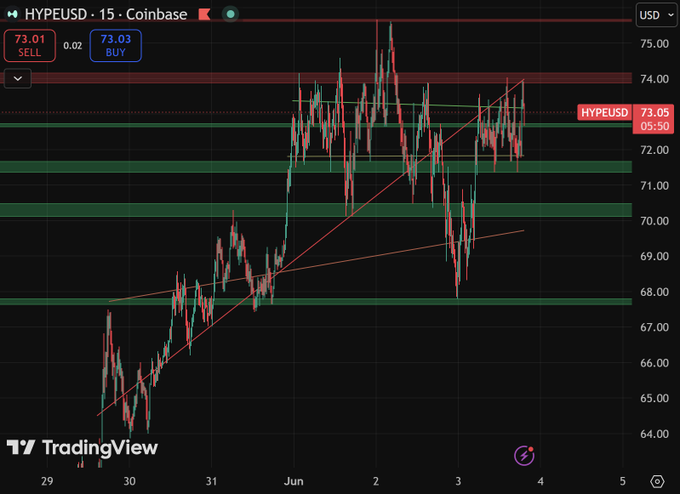This screenshot has height=494, width=680.
Task: Click the 75.00 price scale label
Action: click(654, 43)
